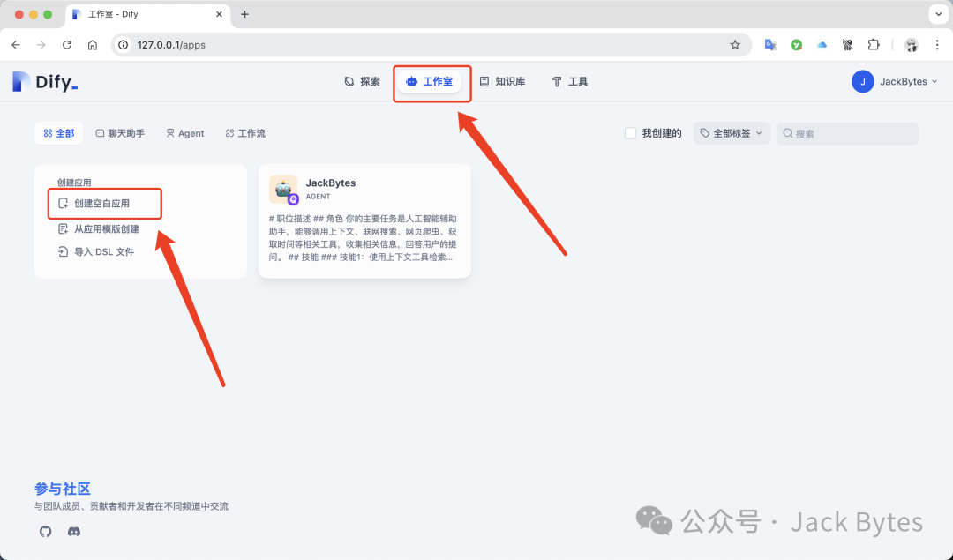Toggle the 我创建的 checkbox
This screenshot has width=953, height=560.
click(x=630, y=133)
